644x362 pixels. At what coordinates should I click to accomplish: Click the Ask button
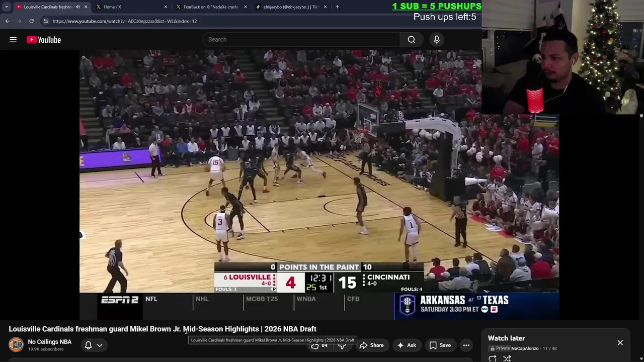tap(407, 345)
